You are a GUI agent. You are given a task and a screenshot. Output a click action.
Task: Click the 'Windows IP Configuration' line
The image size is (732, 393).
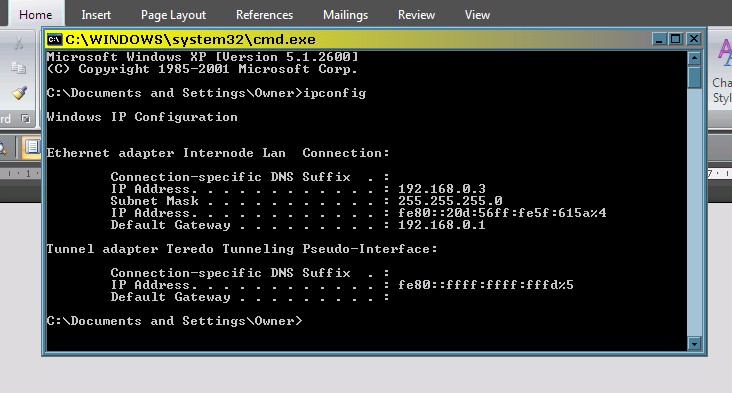[142, 117]
